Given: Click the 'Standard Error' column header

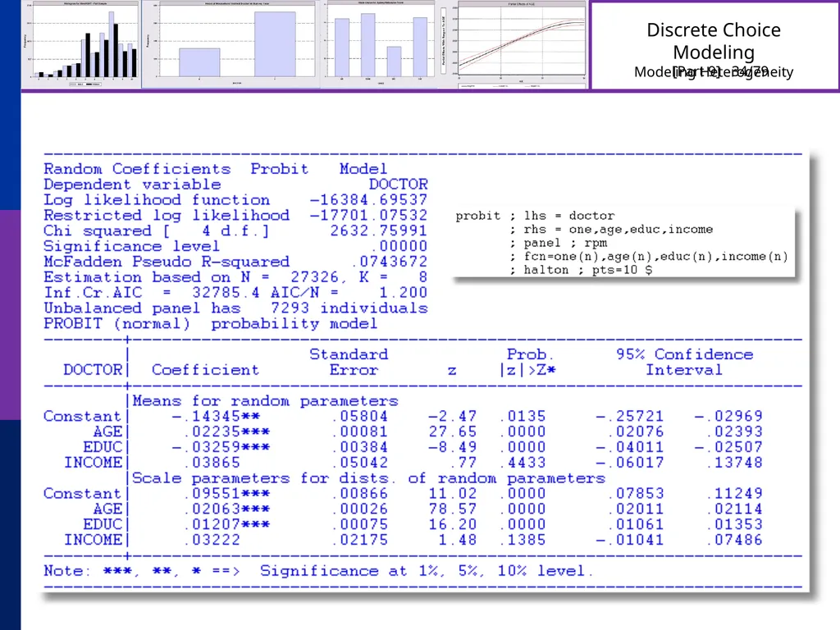Looking at the screenshot, I should click(349, 362).
